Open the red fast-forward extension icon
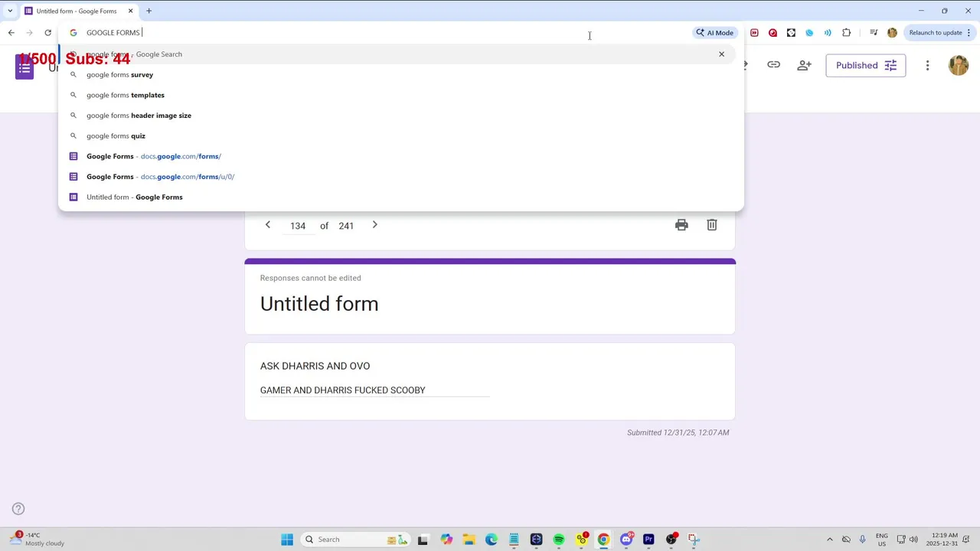The image size is (980, 551). pos(754,33)
